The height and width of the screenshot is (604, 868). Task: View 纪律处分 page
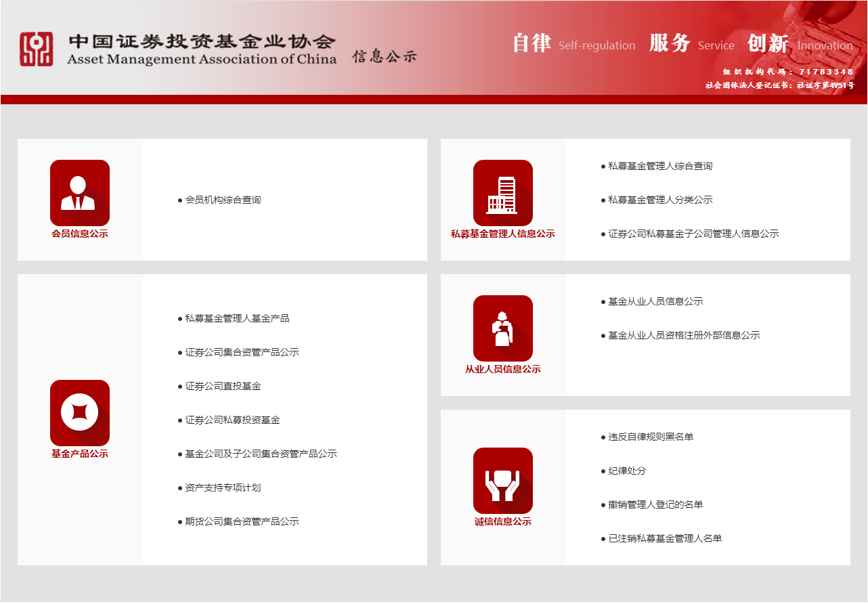click(x=627, y=471)
